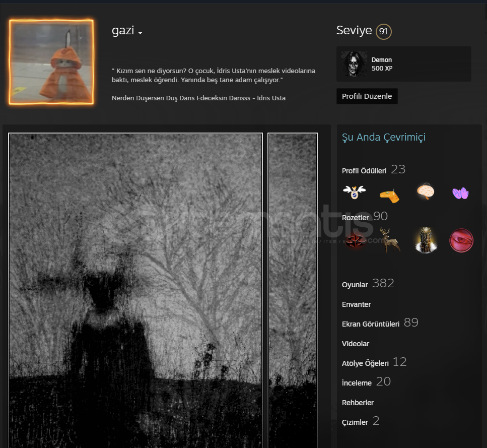Click the level 91 badge circle
This screenshot has width=487, height=448.
pyautogui.click(x=384, y=31)
